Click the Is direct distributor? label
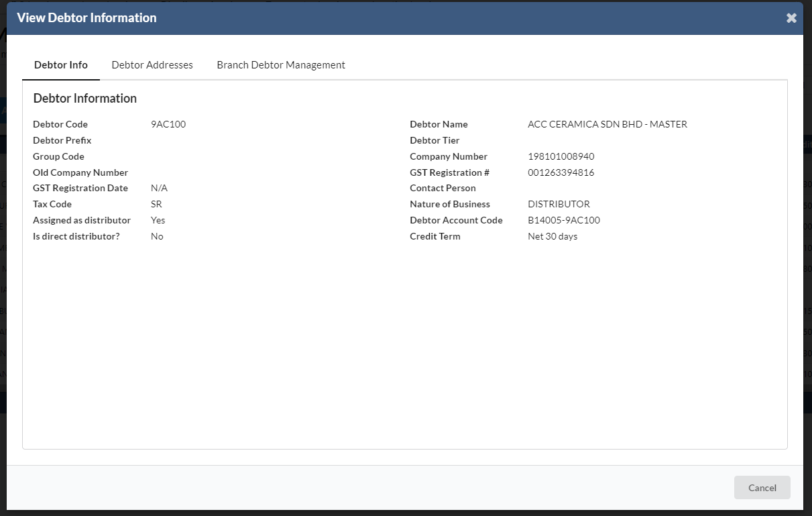 coord(76,236)
